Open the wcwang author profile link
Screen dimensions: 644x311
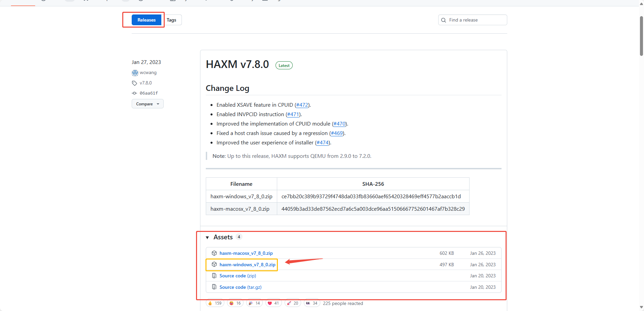click(148, 73)
